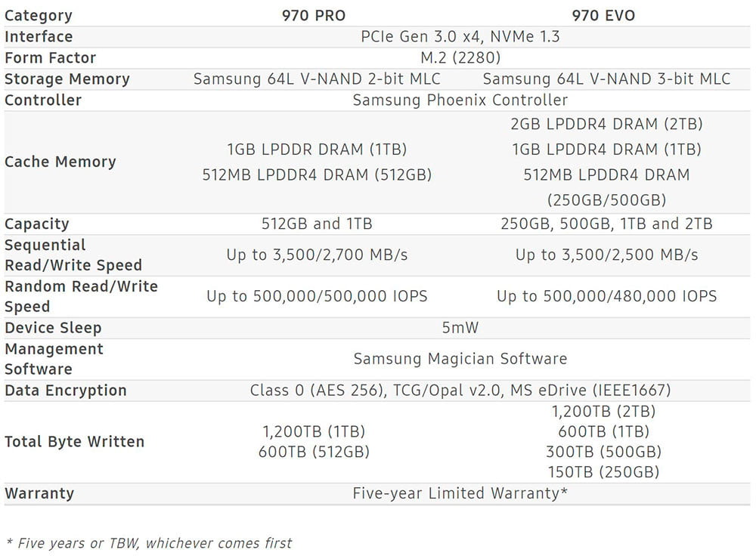Screen dimensions: 756x556
Task: Click the 2GB LPDDR4 DRAM (2TB) entry
Action: tap(606, 124)
